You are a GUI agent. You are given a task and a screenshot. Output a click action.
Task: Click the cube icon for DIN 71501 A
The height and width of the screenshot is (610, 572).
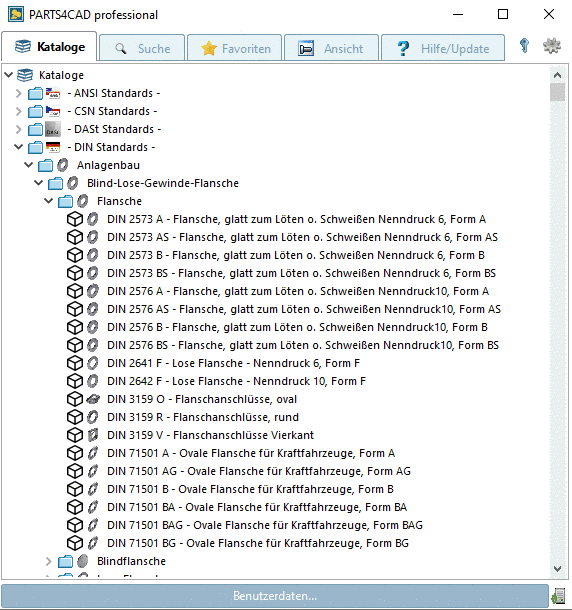click(75, 453)
